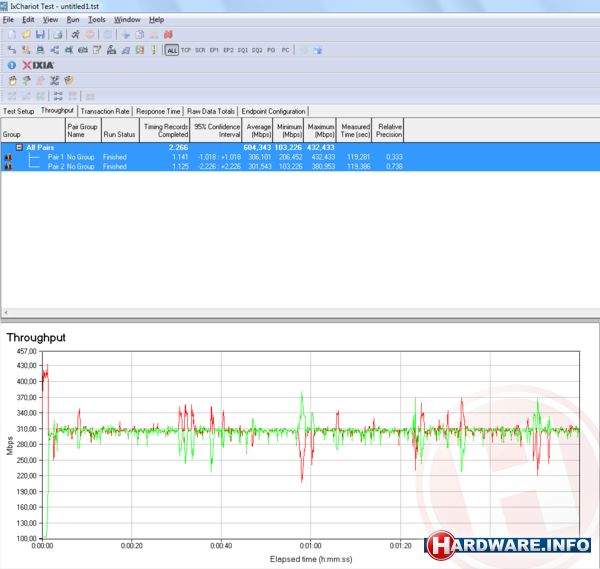Click the All Pairs average value 604,343

point(257,147)
